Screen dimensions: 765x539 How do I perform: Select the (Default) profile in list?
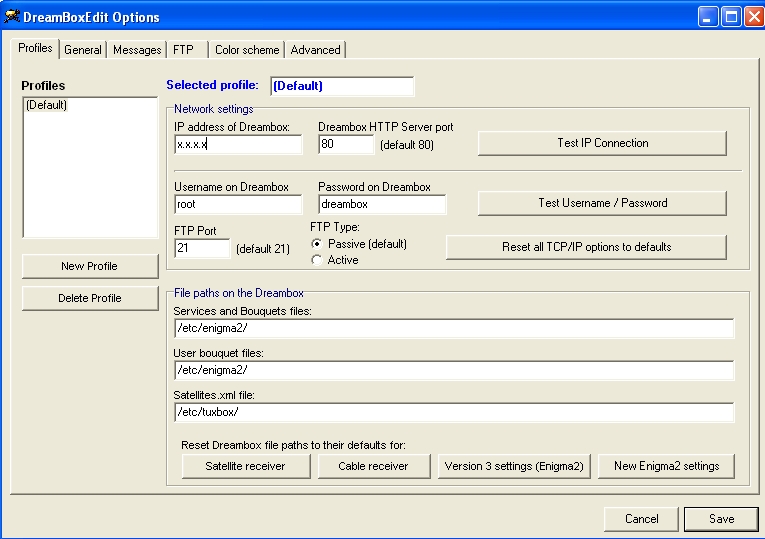pyautogui.click(x=46, y=105)
